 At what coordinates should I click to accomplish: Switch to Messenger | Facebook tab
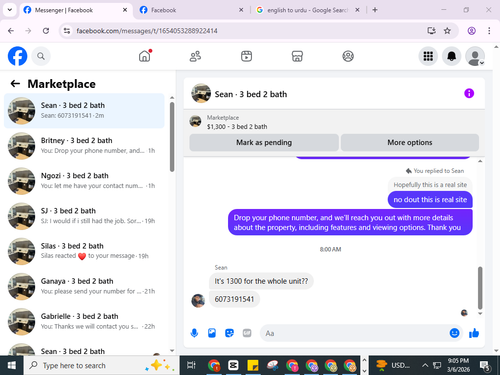point(76,10)
